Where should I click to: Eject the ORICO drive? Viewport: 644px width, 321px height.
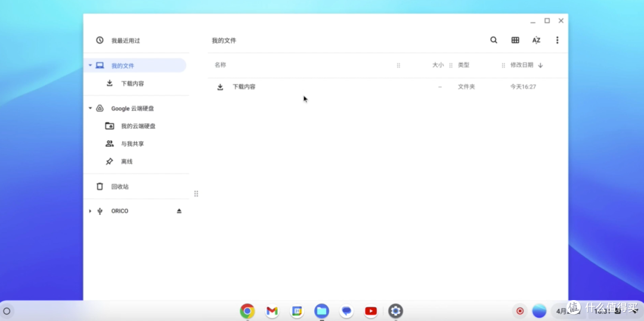179,211
